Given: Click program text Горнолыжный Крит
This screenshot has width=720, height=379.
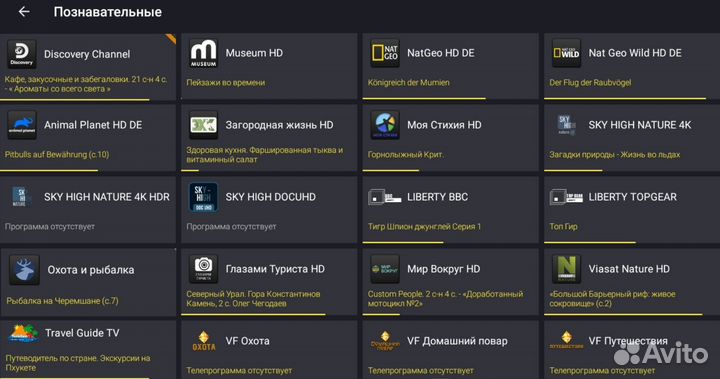Looking at the screenshot, I should point(405,155).
